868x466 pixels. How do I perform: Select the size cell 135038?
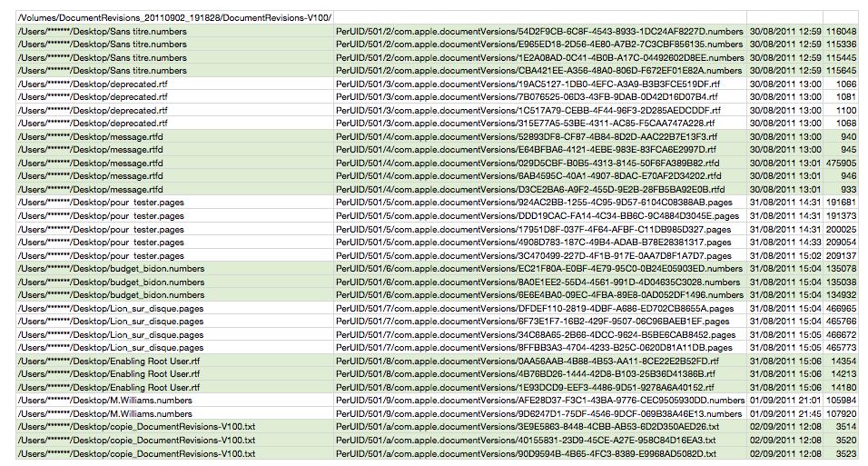[x=841, y=282]
